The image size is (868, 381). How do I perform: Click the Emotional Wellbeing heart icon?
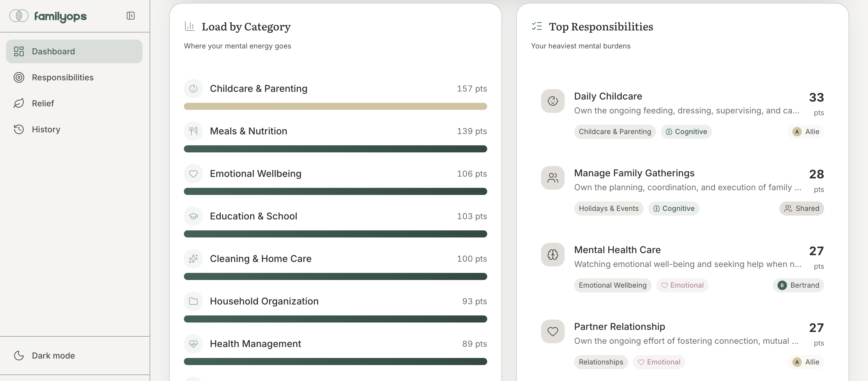[x=193, y=174]
